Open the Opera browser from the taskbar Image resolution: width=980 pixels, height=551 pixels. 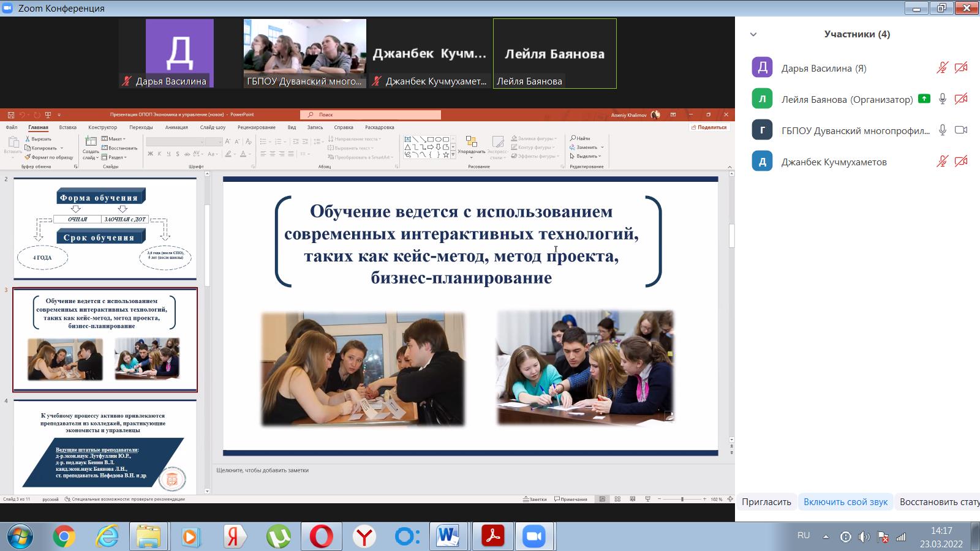click(321, 537)
